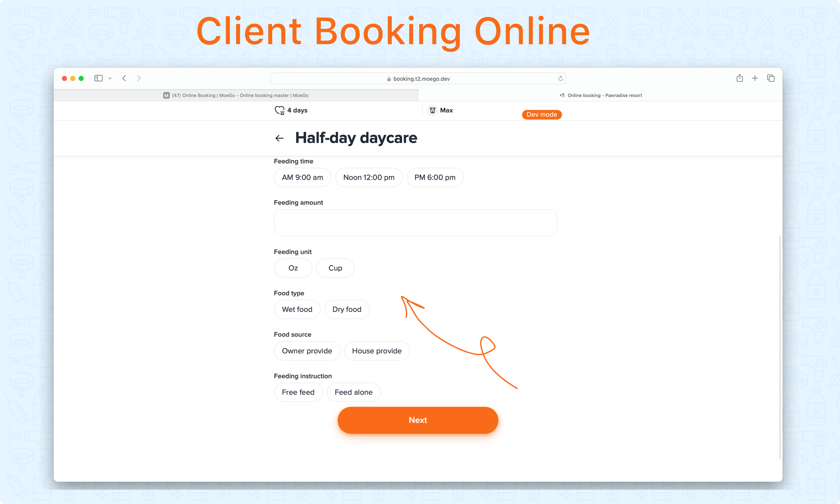This screenshot has width=840, height=504.
Task: Click the dog avatar icon next to Max
Action: click(x=432, y=110)
